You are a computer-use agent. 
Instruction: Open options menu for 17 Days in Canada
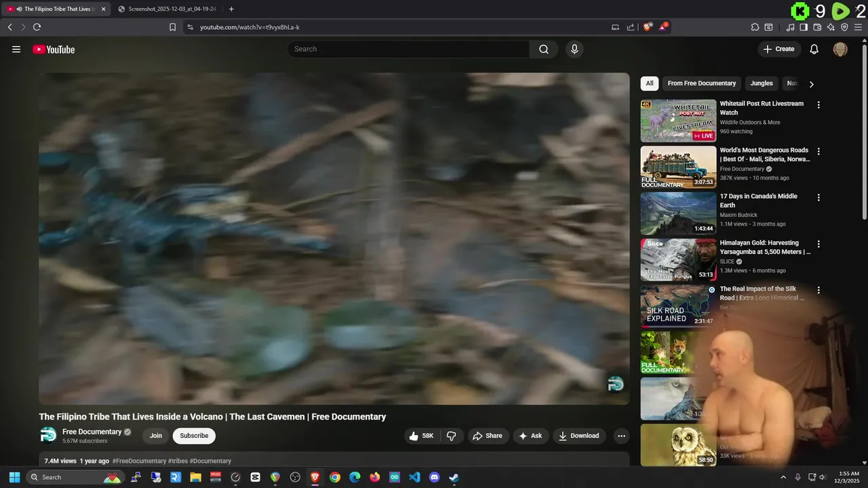click(x=818, y=198)
